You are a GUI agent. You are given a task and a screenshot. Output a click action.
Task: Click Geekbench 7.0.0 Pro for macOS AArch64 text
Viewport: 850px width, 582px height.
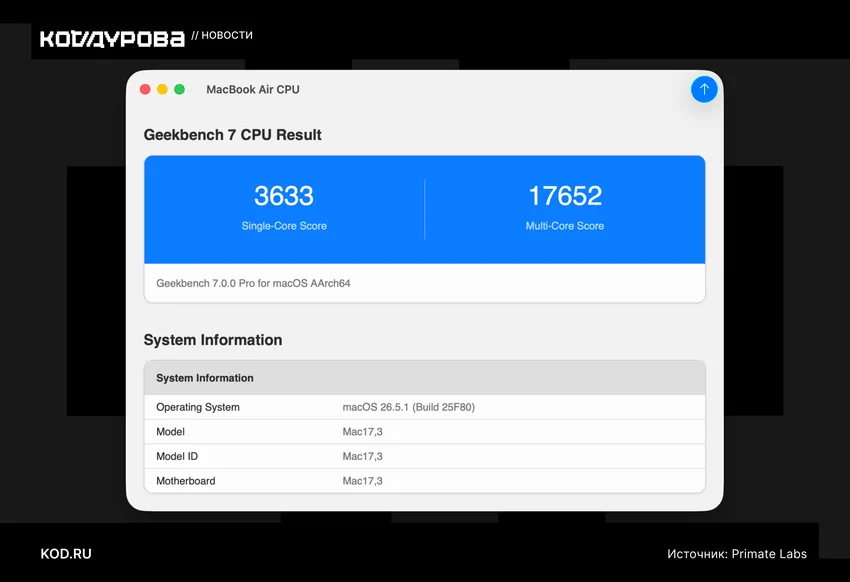(253, 283)
